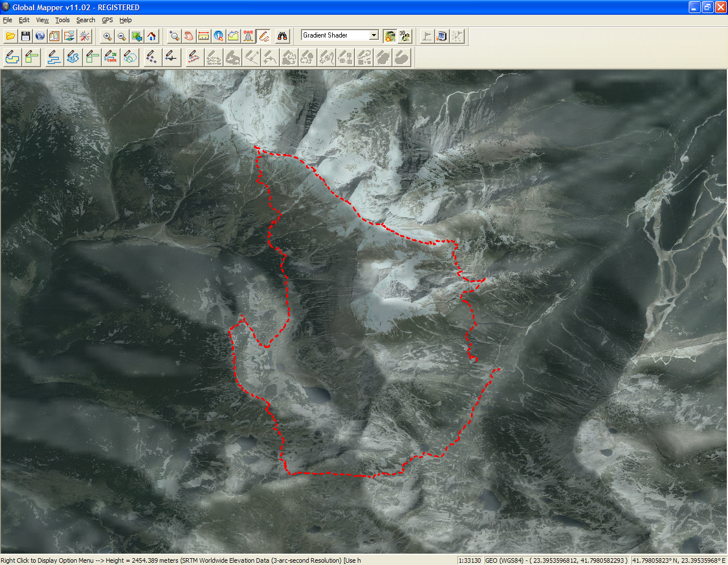
Task: Select the Feature Info tool
Action: point(218,36)
